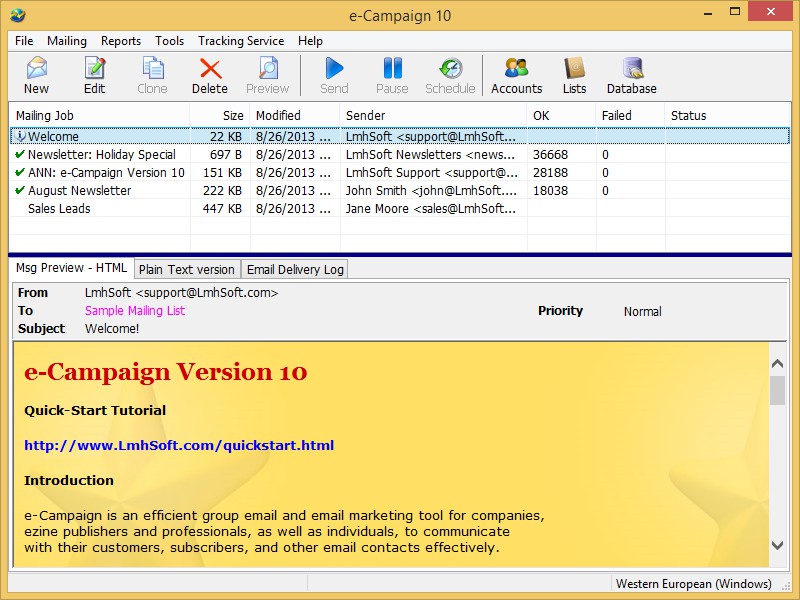Screen dimensions: 800x600
Task: Click the 36668 OK count cell
Action: pos(550,154)
